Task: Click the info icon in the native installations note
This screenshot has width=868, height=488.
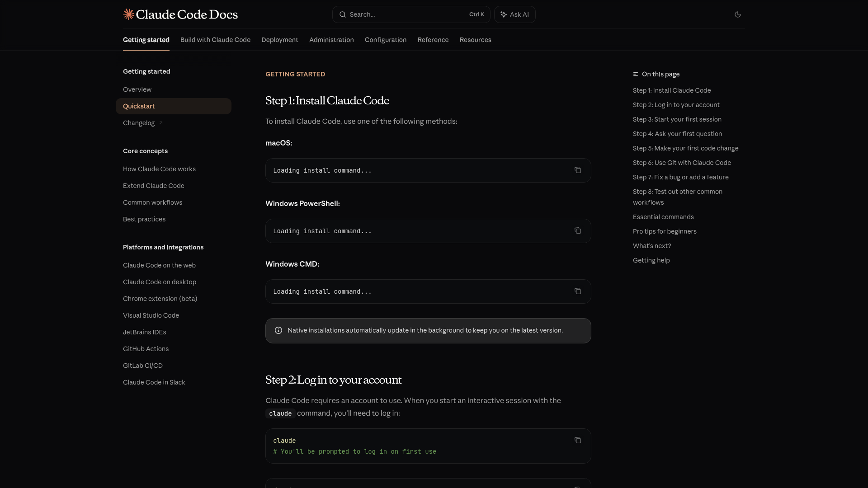Action: pyautogui.click(x=278, y=330)
